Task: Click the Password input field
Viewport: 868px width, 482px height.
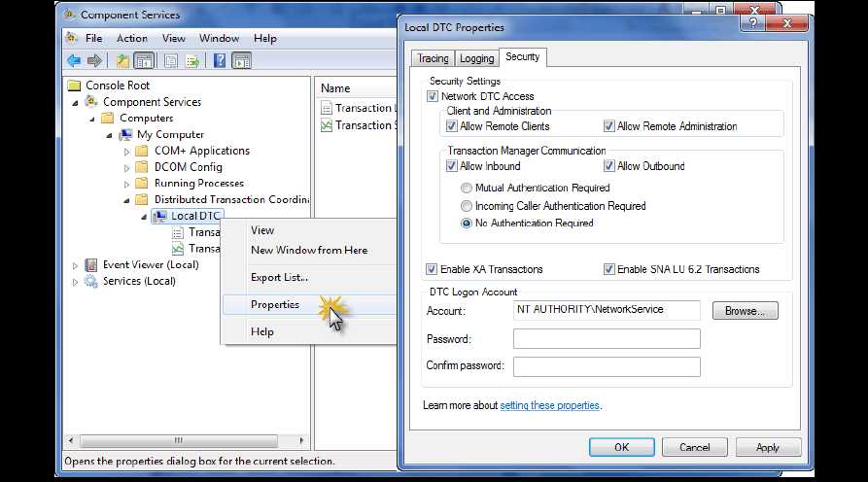Action: tap(607, 339)
